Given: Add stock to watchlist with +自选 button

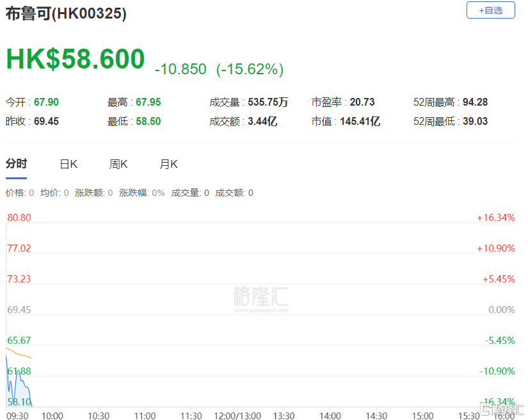Looking at the screenshot, I should coord(490,10).
